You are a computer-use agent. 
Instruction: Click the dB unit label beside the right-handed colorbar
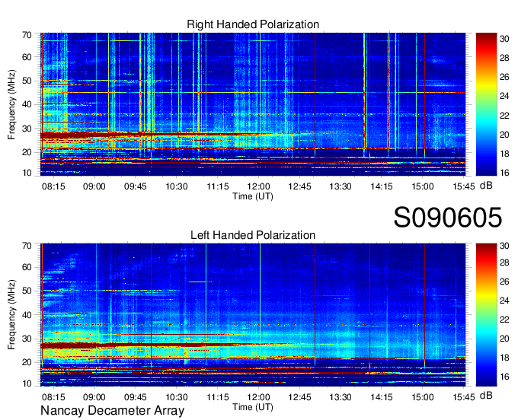[486, 186]
